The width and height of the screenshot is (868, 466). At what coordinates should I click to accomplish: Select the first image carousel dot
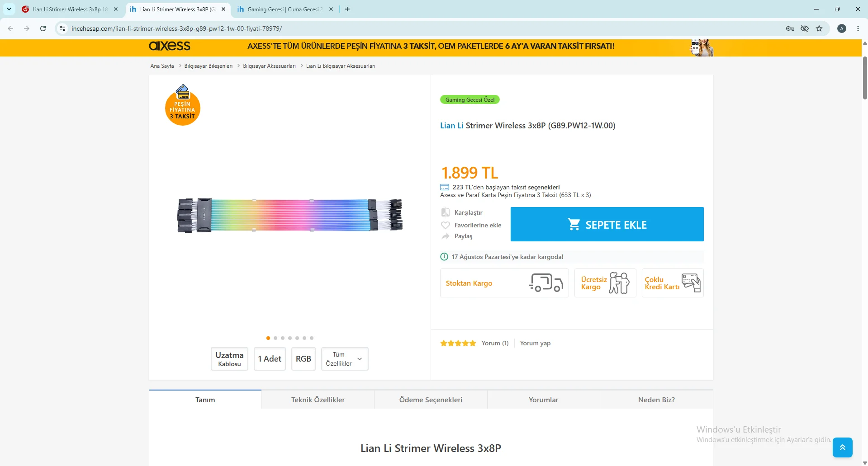268,338
